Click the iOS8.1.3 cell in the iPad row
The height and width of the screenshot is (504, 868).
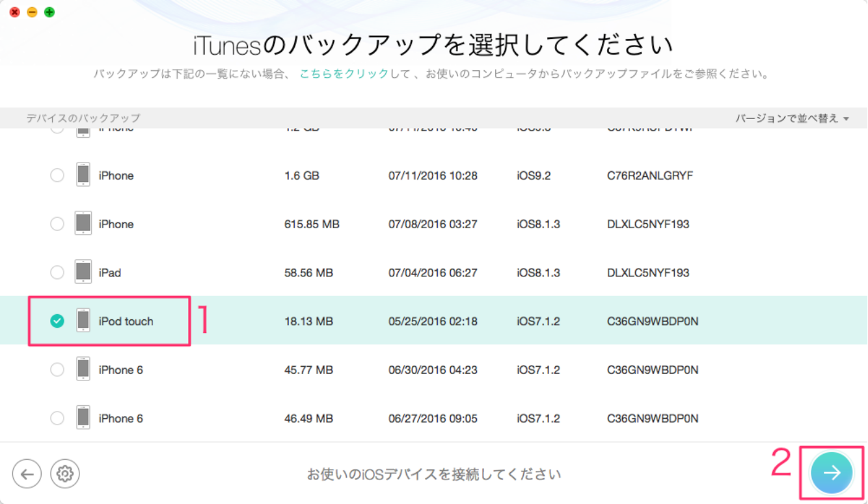point(538,273)
